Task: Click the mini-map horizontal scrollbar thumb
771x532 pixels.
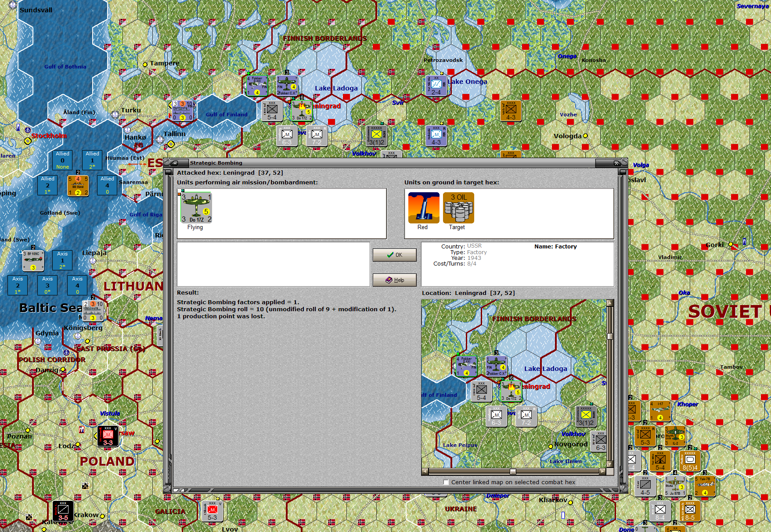Action: 513,471
